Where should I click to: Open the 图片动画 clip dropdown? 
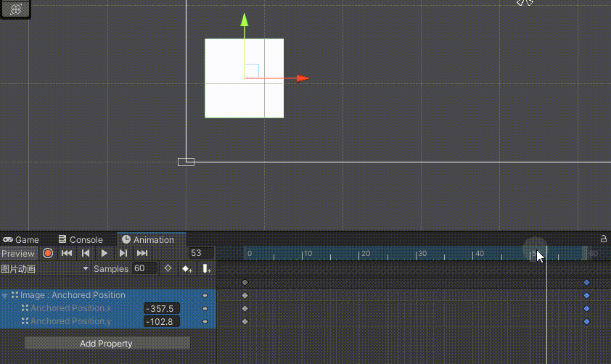click(44, 268)
